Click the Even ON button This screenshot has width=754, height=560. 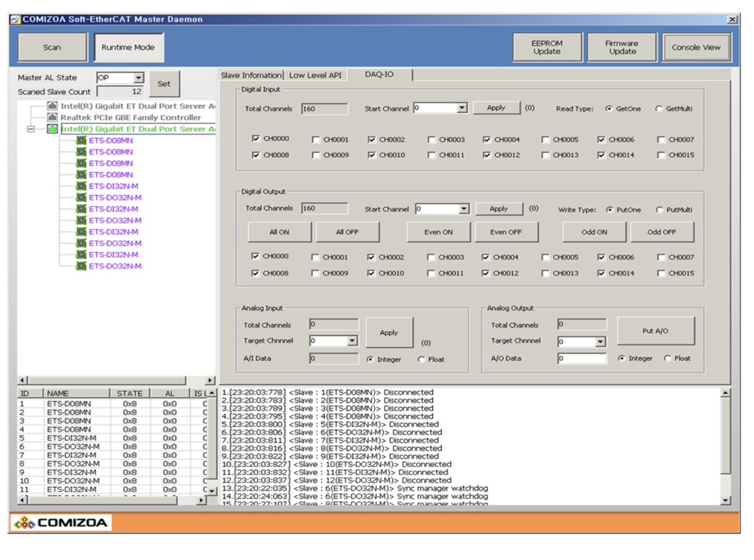tap(439, 232)
